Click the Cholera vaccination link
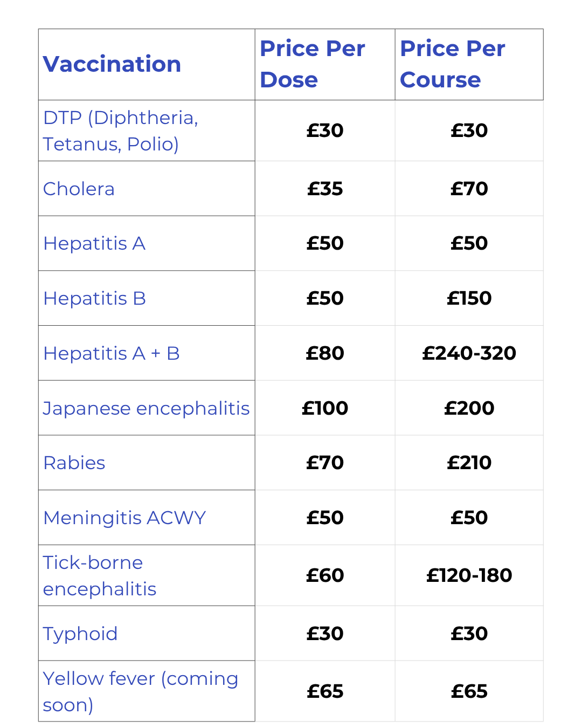Viewport: 582px width, 728px height. click(79, 189)
